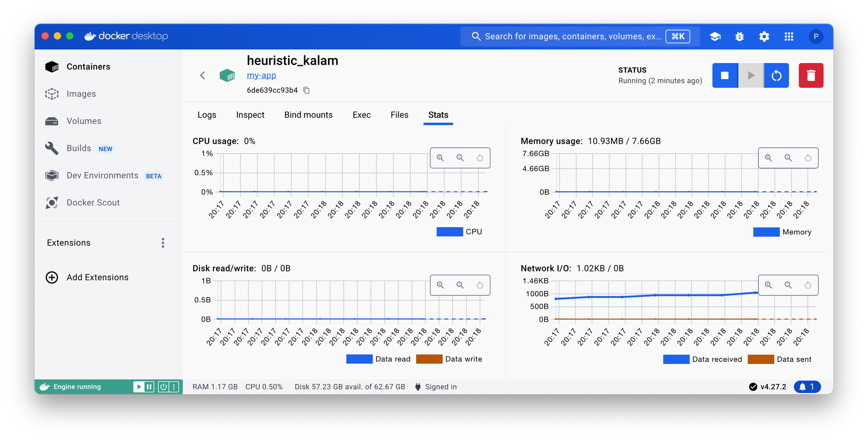
Task: Open the my-app image link
Action: (x=261, y=75)
